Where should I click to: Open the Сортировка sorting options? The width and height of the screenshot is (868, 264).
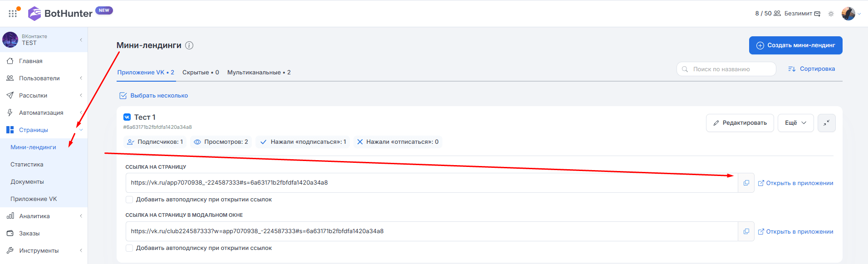(x=811, y=69)
